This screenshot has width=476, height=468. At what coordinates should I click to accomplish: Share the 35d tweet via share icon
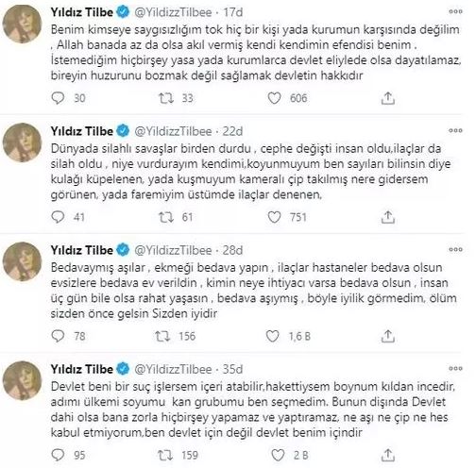pos(388,455)
